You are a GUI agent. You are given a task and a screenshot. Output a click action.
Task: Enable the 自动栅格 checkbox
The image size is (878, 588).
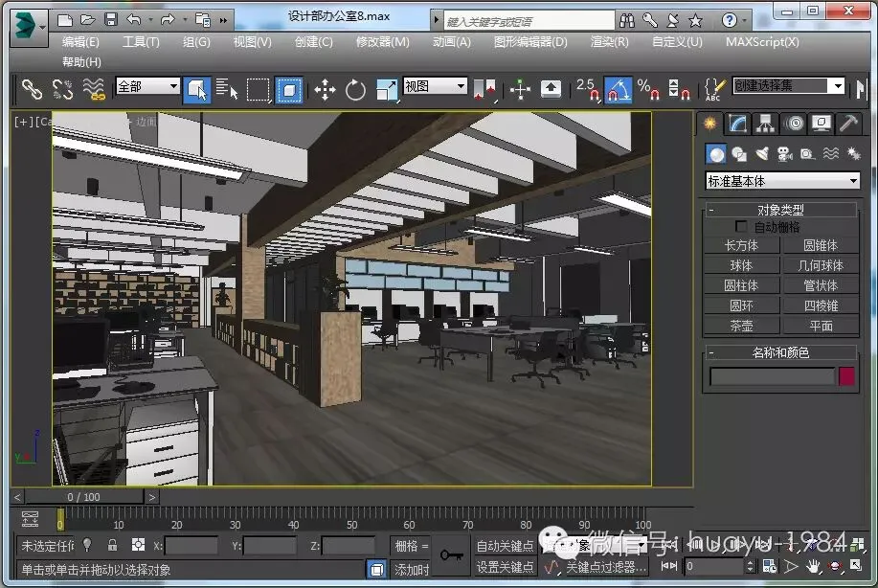[740, 227]
